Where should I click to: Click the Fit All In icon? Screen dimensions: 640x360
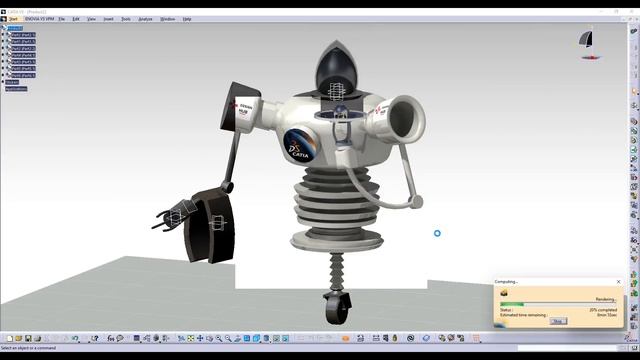pos(191,338)
